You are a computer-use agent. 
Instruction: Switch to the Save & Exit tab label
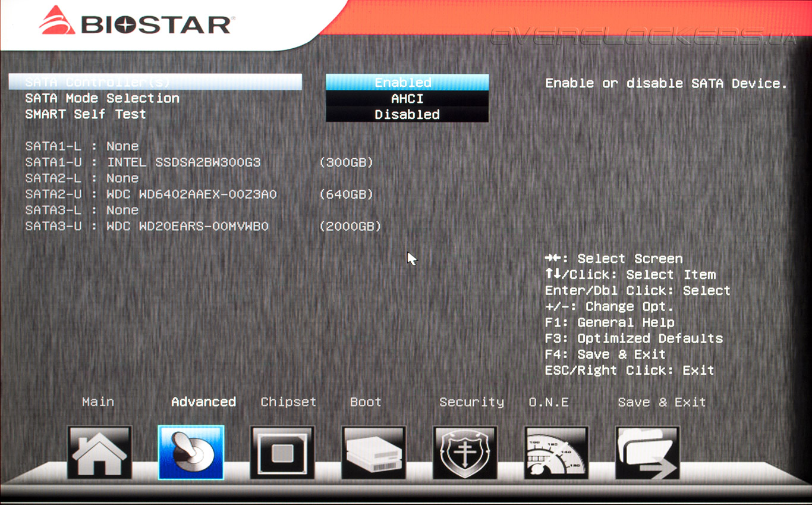pyautogui.click(x=662, y=402)
